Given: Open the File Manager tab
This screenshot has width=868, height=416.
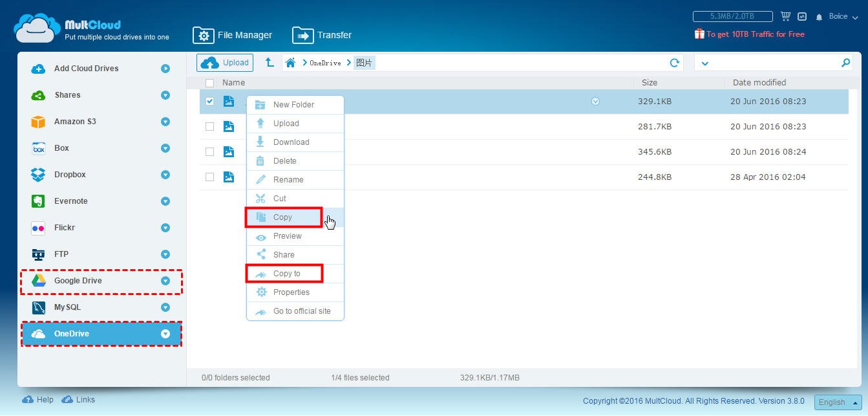Looking at the screenshot, I should (233, 35).
